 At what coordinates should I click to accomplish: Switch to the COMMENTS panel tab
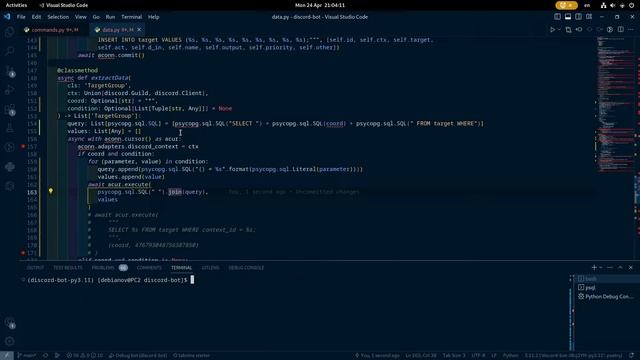click(x=149, y=268)
